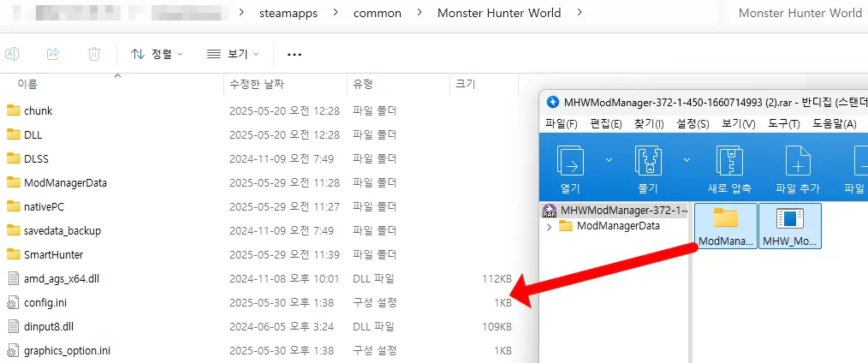Open the dropdown arrow next to Extract (풀기)
Screen dimensions: 868x363
tap(687, 159)
